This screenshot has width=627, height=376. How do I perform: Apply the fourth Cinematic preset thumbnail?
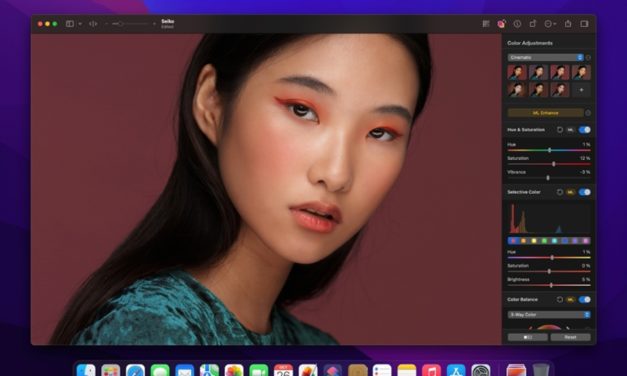tap(581, 72)
